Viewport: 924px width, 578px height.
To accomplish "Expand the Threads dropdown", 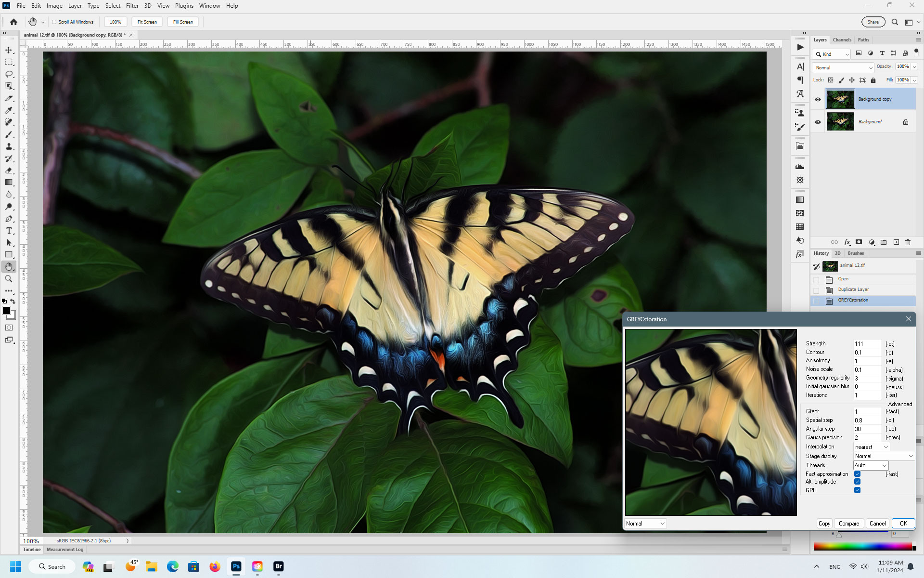I will pyautogui.click(x=870, y=465).
